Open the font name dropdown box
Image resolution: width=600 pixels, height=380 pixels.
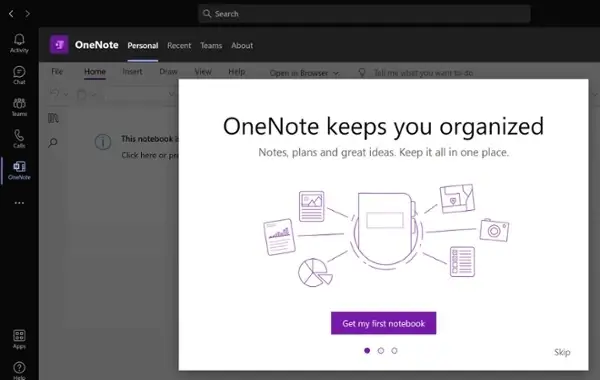click(140, 94)
